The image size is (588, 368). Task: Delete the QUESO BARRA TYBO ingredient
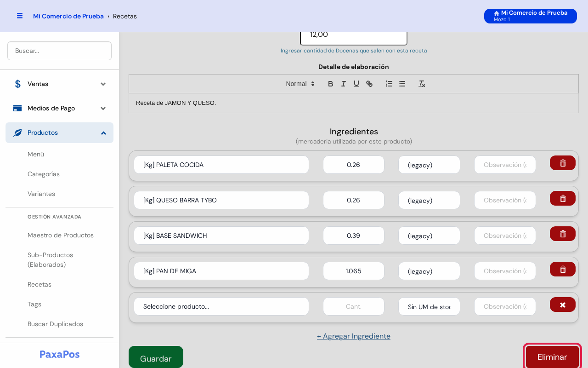563,198
